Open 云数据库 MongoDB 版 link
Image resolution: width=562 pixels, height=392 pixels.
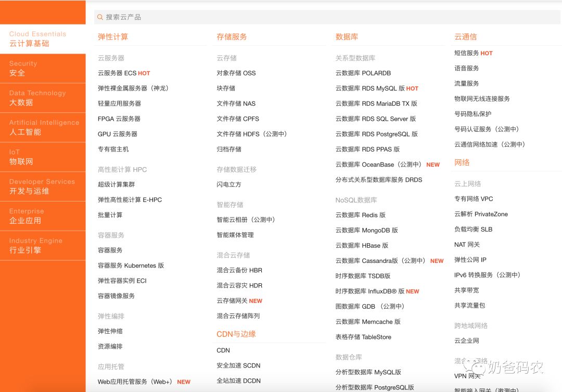pos(367,230)
